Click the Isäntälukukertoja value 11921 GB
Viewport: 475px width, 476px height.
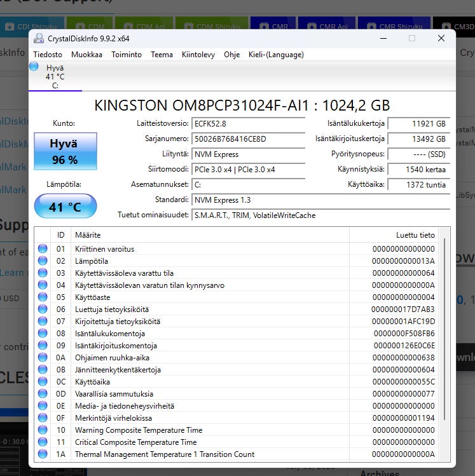(x=419, y=123)
